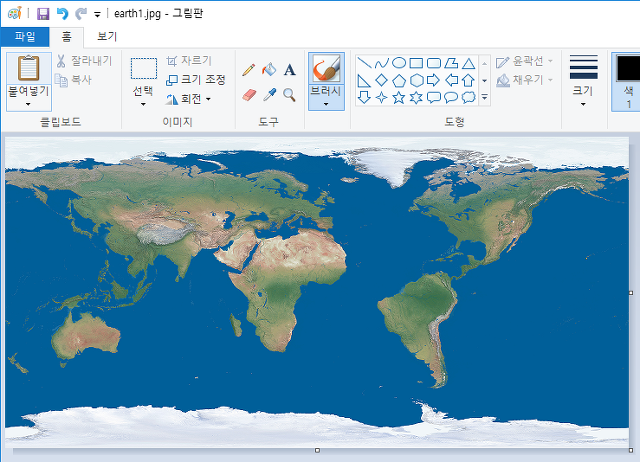Select the Oval shape
This screenshot has height=462, width=640.
coord(399,63)
